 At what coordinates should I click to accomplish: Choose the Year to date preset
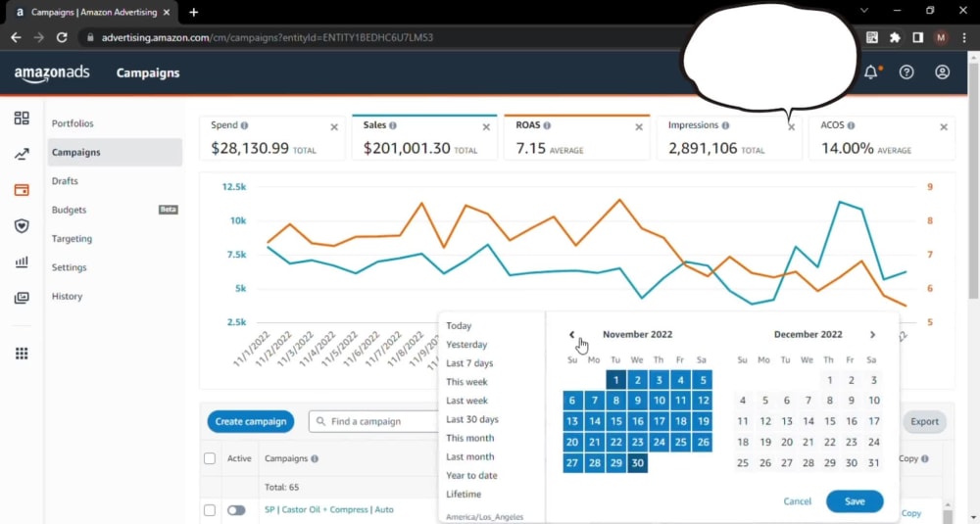tap(471, 476)
